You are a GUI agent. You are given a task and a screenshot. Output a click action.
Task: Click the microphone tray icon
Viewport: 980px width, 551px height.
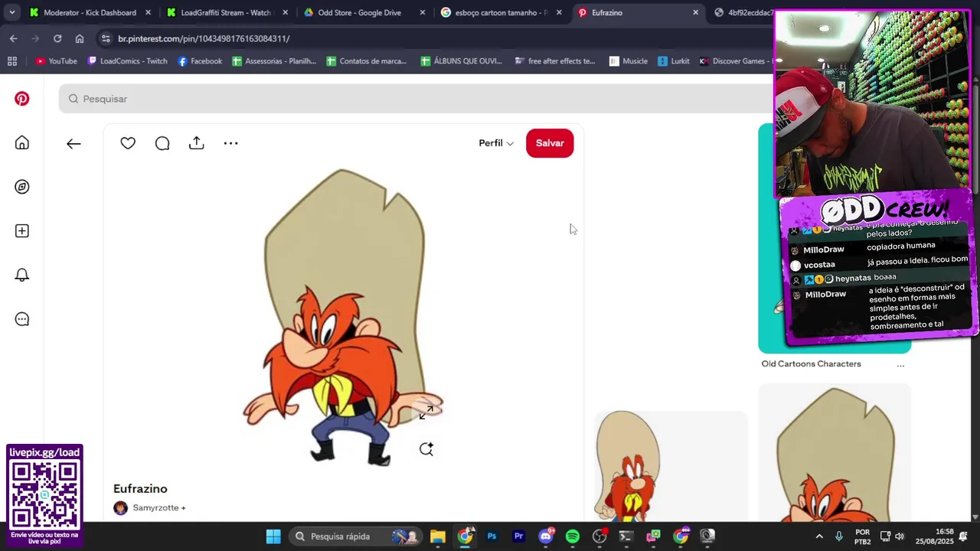point(839,536)
